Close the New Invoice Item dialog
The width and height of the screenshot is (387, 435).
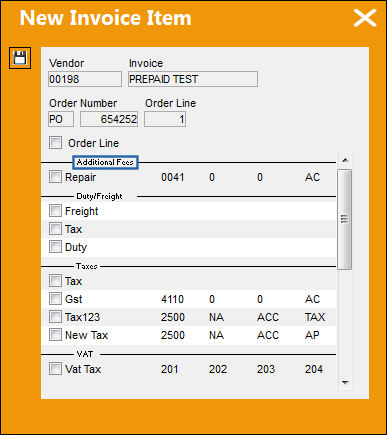pos(365,18)
